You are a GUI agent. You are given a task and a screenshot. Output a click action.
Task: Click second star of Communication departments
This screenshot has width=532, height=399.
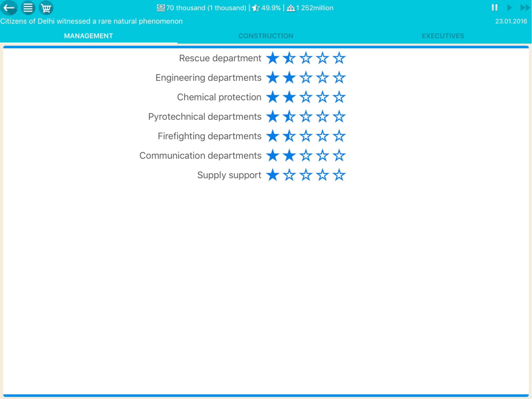click(289, 156)
